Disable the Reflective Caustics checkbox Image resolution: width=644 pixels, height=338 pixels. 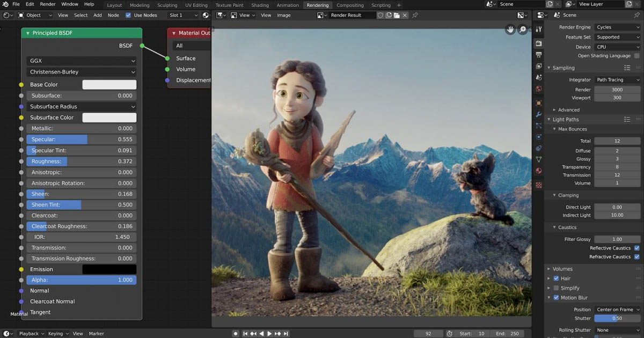pos(636,248)
